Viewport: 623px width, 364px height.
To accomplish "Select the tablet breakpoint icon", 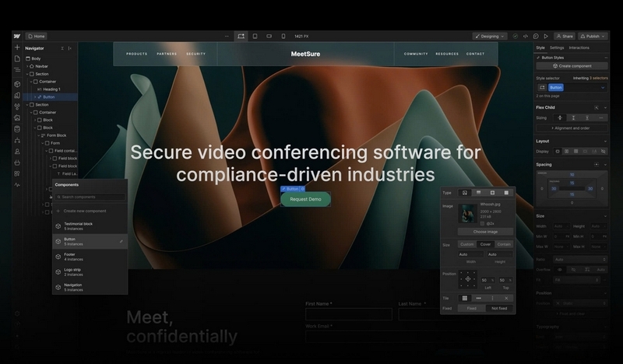I will 255,36.
